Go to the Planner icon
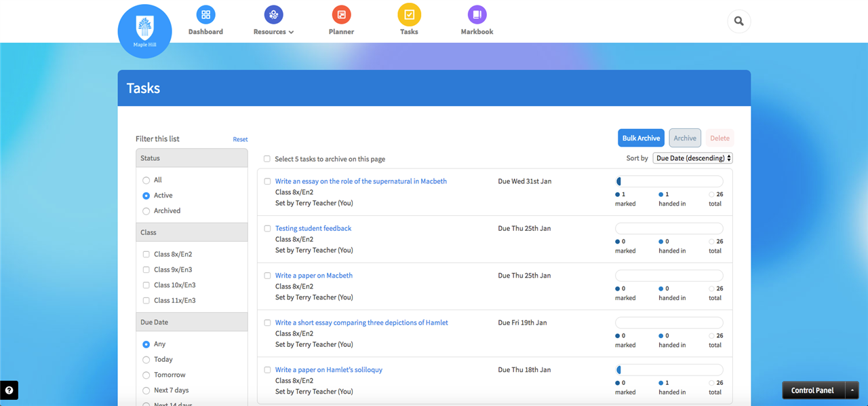This screenshot has height=406, width=868. 341,14
